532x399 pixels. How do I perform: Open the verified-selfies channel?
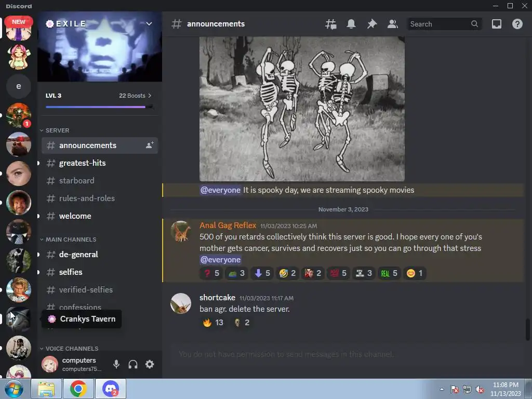coord(99,290)
